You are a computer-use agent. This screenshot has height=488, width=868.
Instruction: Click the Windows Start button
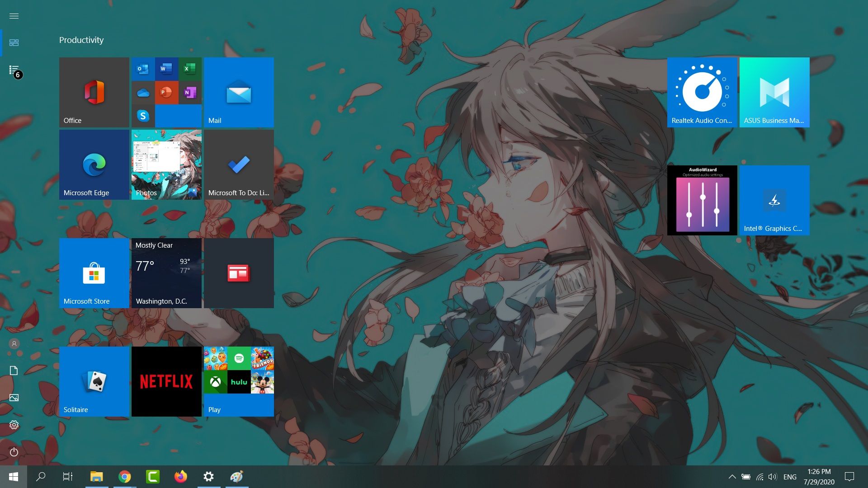pos(14,477)
